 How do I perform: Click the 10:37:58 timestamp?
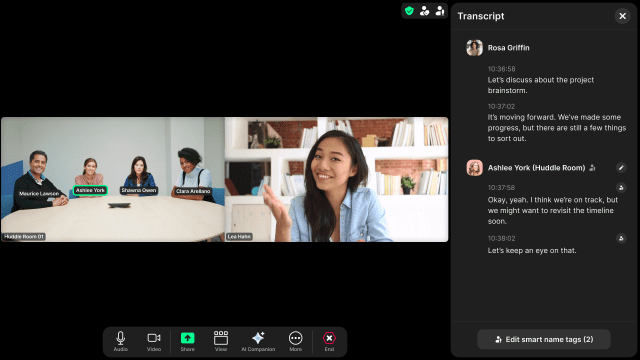click(501, 188)
